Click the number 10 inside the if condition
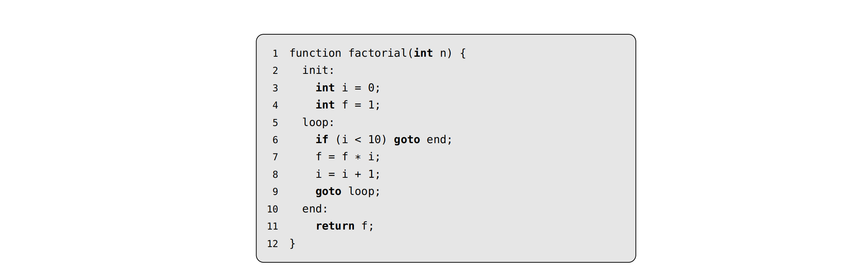The height and width of the screenshot is (276, 868). click(374, 140)
